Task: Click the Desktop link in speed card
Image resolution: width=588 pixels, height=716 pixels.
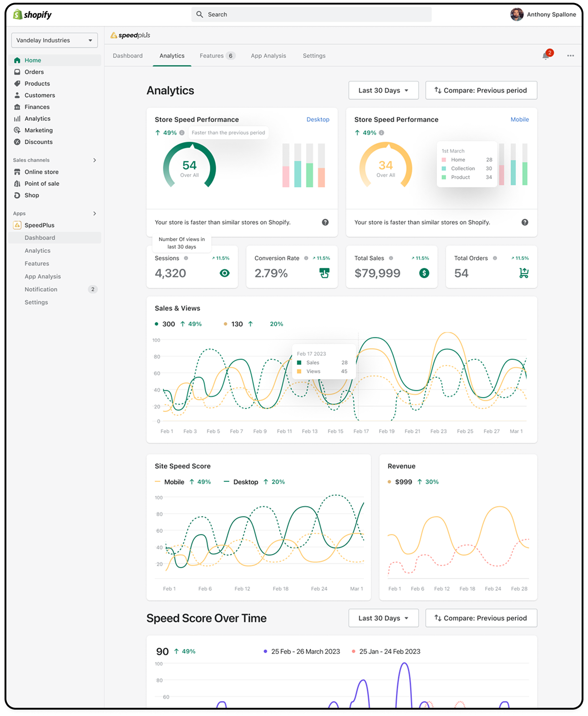Action: tap(318, 119)
